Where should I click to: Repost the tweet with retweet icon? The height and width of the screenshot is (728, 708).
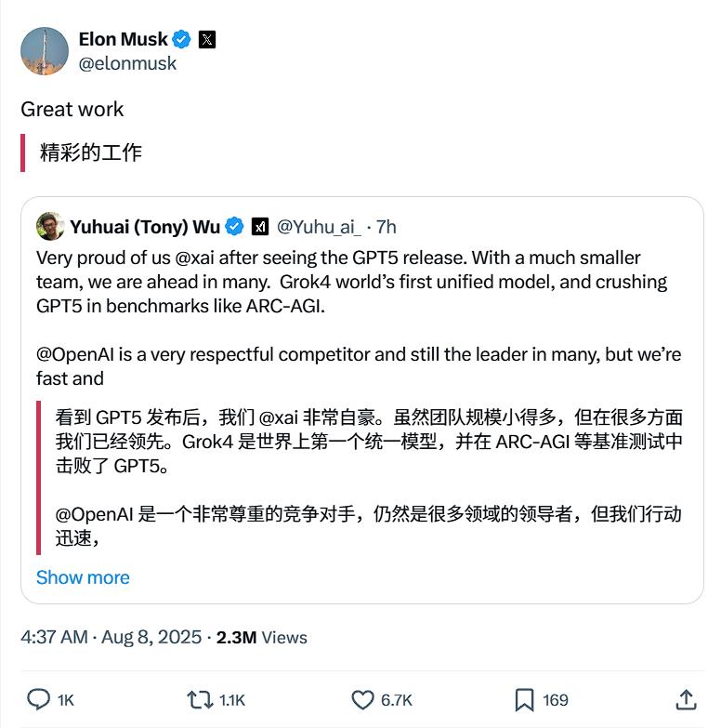click(x=200, y=700)
